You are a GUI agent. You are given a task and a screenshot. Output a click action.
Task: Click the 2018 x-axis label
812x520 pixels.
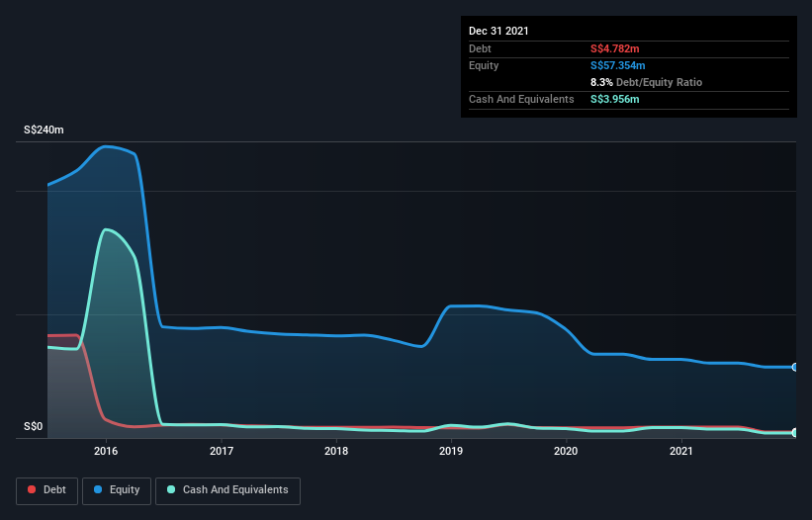pyautogui.click(x=336, y=451)
